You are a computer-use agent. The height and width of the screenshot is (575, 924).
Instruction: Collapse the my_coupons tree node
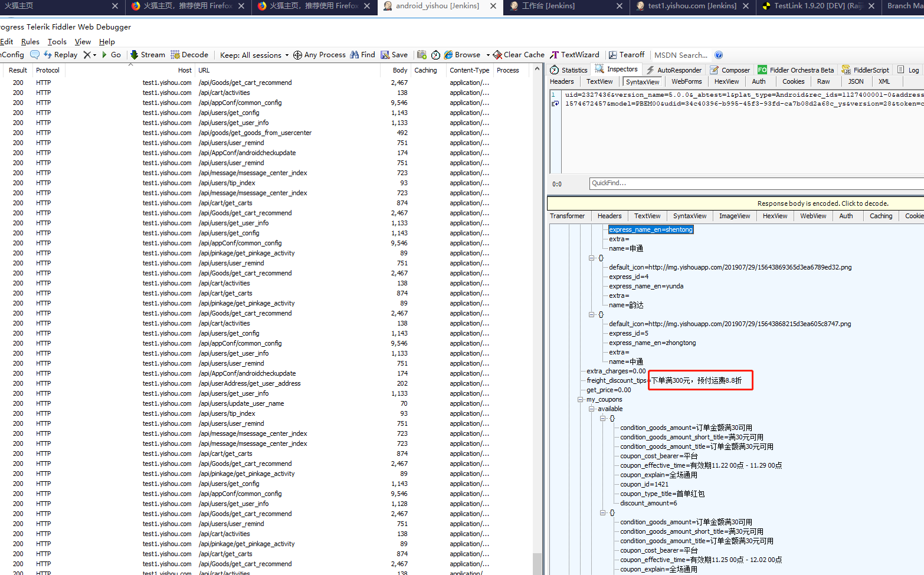pos(581,399)
